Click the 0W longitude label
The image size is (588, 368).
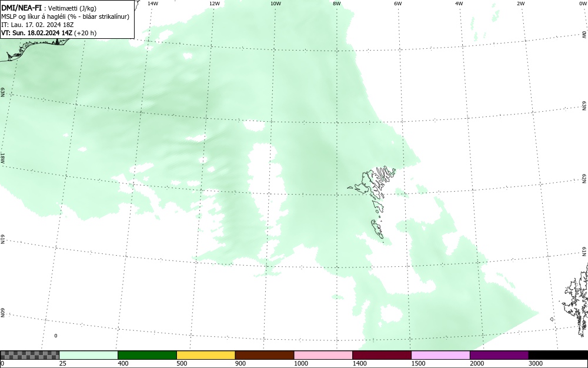582,4
